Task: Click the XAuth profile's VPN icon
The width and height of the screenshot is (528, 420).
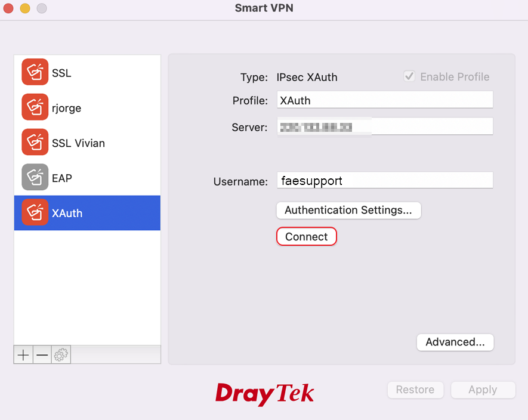Action: (35, 212)
